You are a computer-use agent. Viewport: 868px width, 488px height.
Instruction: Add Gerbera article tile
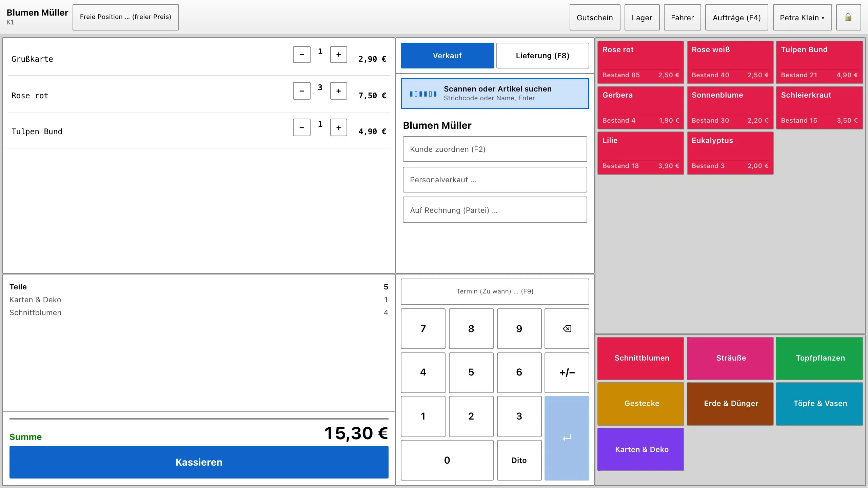[x=640, y=108]
